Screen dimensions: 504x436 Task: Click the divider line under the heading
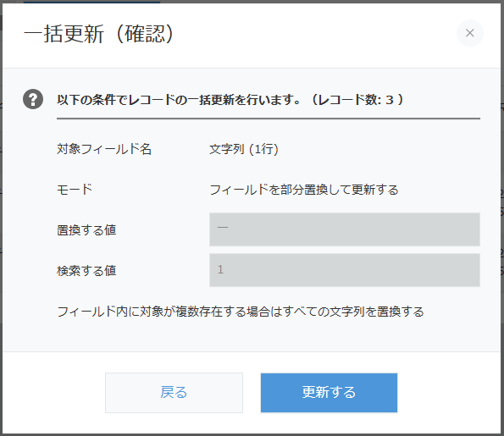pyautogui.click(x=269, y=119)
